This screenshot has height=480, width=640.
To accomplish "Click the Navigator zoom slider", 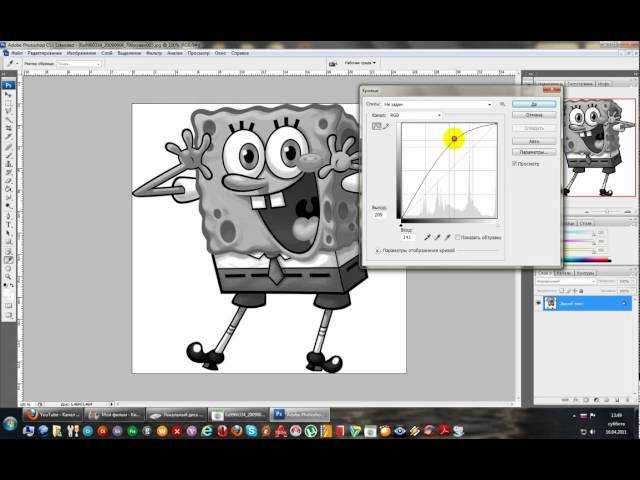I will click(x=607, y=212).
